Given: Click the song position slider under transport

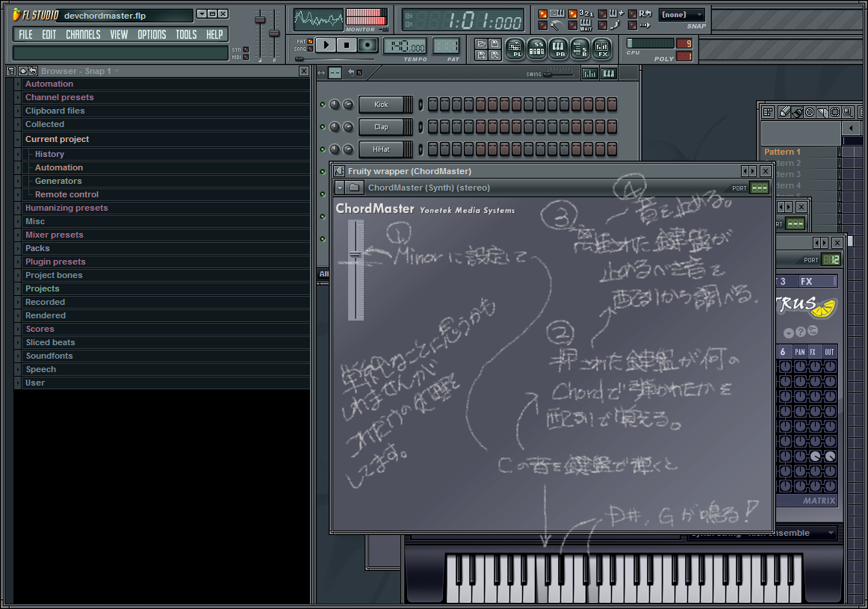Looking at the screenshot, I should point(335,59).
